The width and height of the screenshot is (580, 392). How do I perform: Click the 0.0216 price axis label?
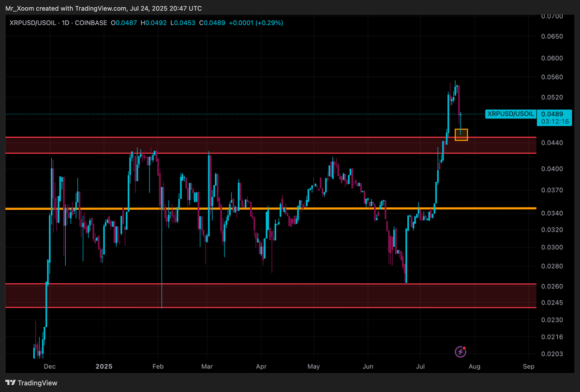tap(552, 337)
